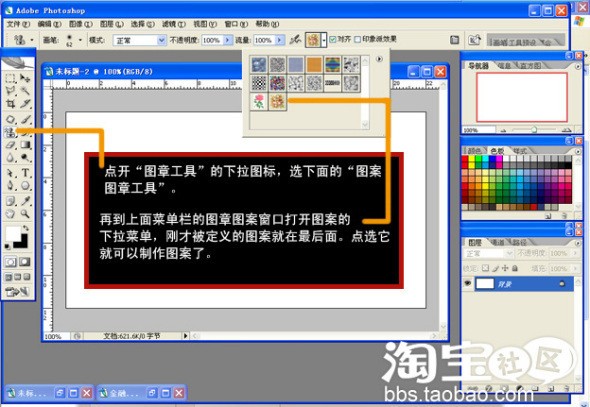590x407 pixels.
Task: Pick the solid orange pattern swatch
Action: point(314,65)
